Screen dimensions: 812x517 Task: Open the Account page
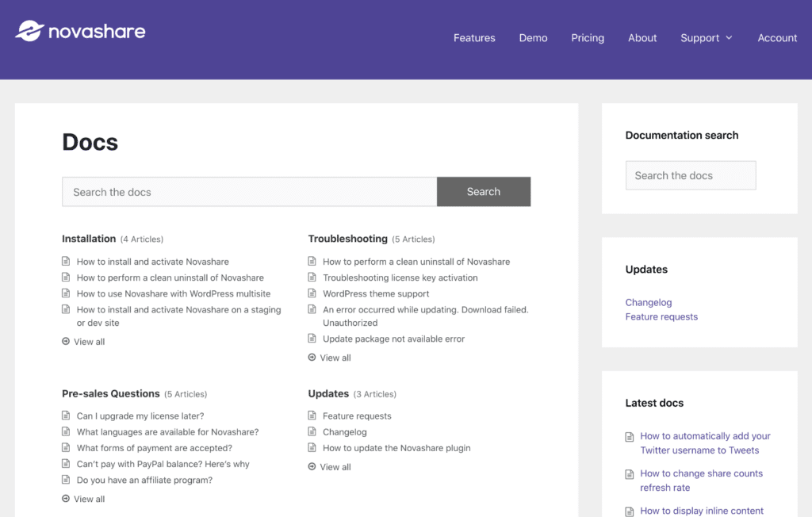777,37
